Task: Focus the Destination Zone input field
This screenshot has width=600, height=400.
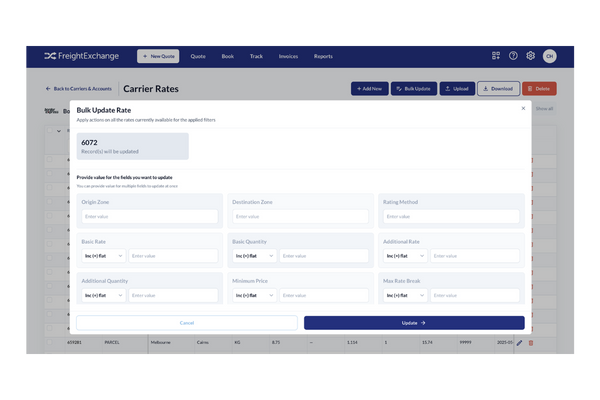Action: (300, 216)
